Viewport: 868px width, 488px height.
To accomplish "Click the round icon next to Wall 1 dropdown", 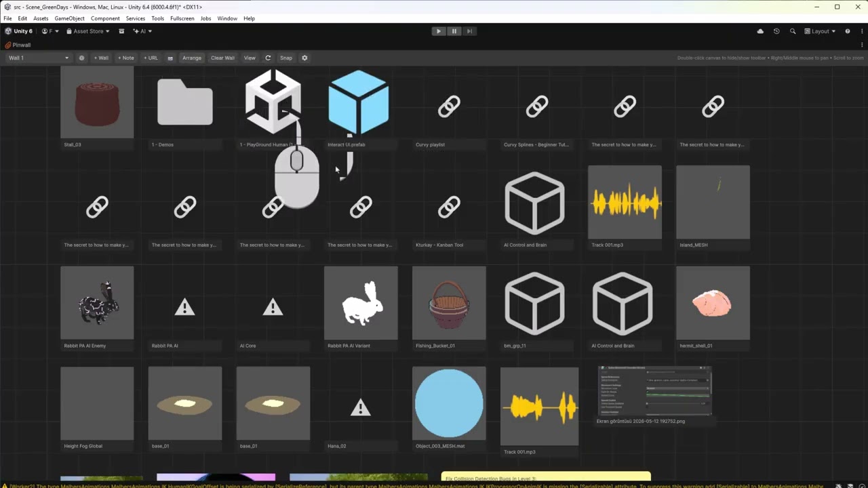I will [x=81, y=58].
